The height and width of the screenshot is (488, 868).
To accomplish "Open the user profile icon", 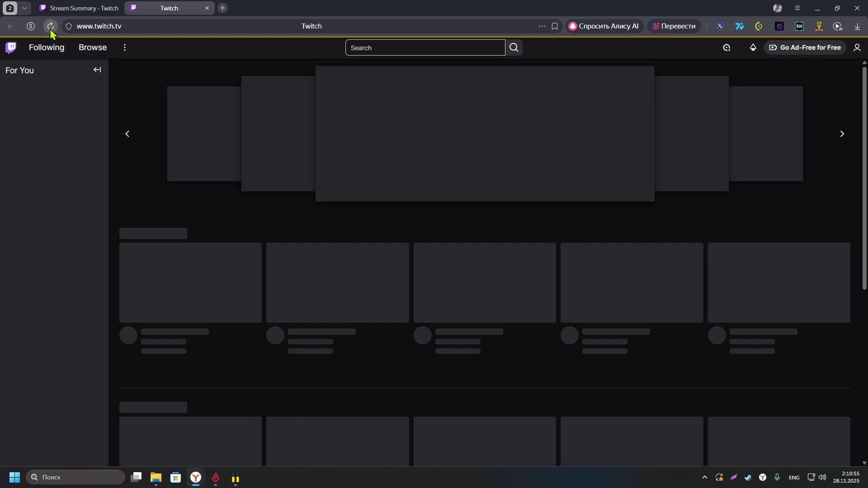I will click(x=857, y=47).
